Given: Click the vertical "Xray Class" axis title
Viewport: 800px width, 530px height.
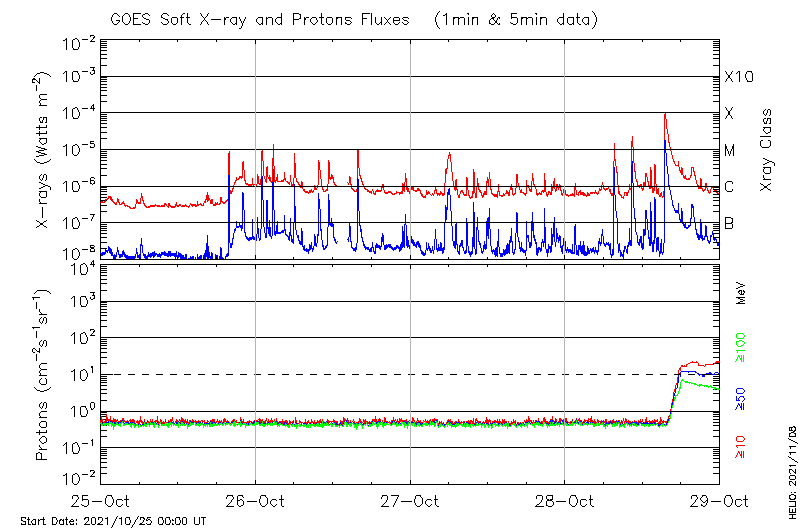Looking at the screenshot, I should pos(767,150).
